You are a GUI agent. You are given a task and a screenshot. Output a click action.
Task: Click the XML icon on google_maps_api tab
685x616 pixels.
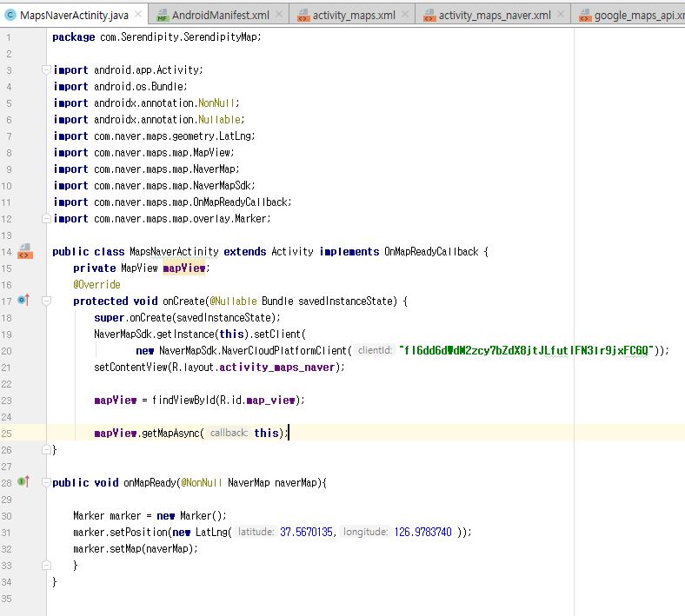(x=584, y=16)
